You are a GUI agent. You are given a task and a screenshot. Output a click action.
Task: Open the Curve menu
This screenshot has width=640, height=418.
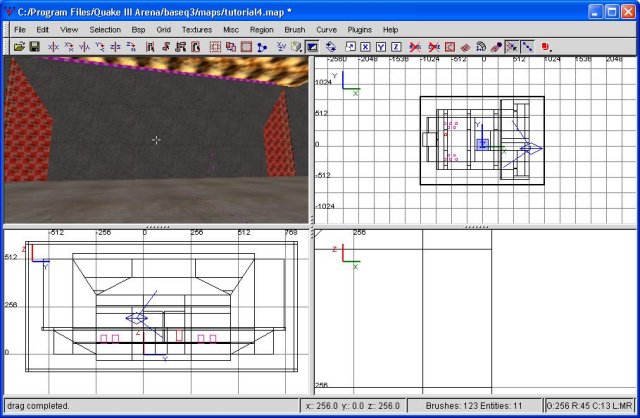coord(326,30)
